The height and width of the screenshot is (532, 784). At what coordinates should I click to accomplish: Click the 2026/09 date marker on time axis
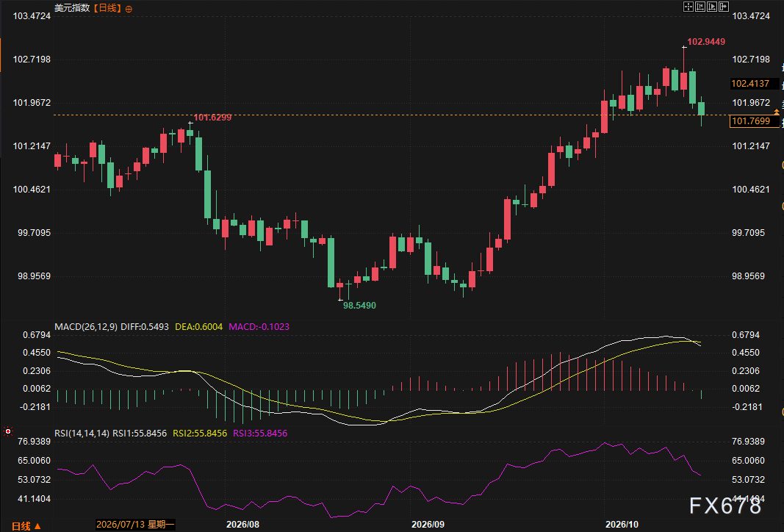428,525
